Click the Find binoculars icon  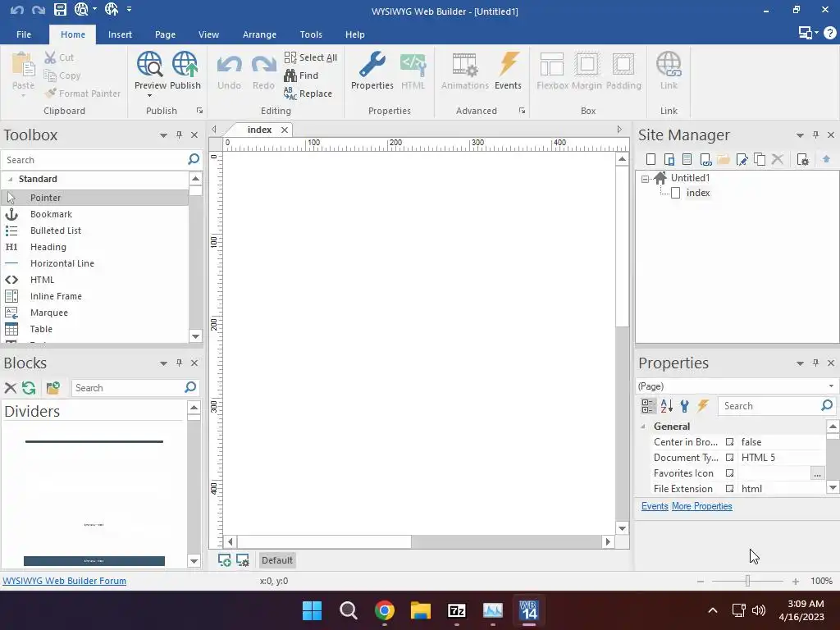290,75
